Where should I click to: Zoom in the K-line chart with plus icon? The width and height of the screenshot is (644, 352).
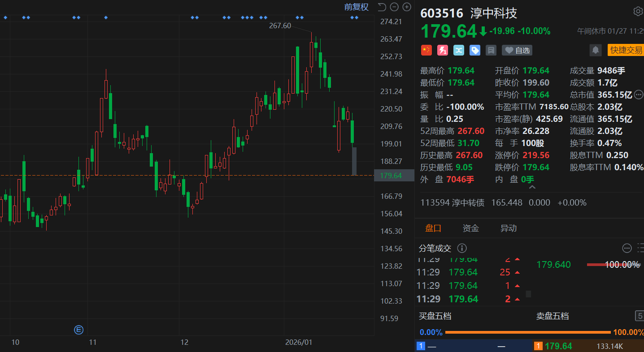click(407, 7)
